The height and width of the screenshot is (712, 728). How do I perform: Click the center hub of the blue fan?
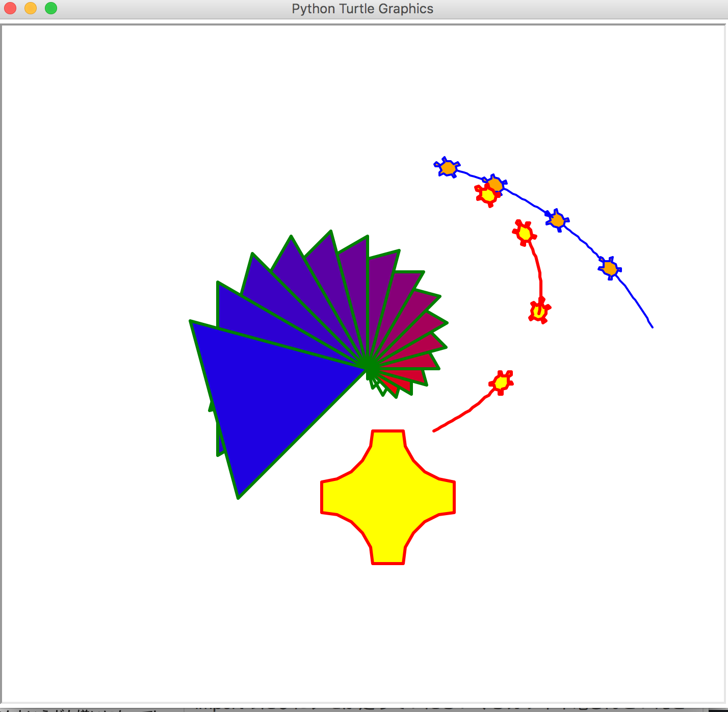[370, 365]
